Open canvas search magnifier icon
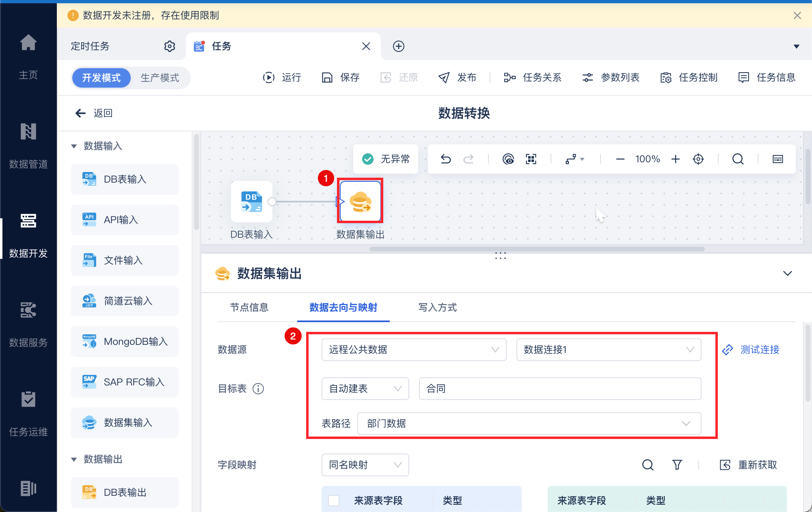The height and width of the screenshot is (512, 812). [x=738, y=159]
